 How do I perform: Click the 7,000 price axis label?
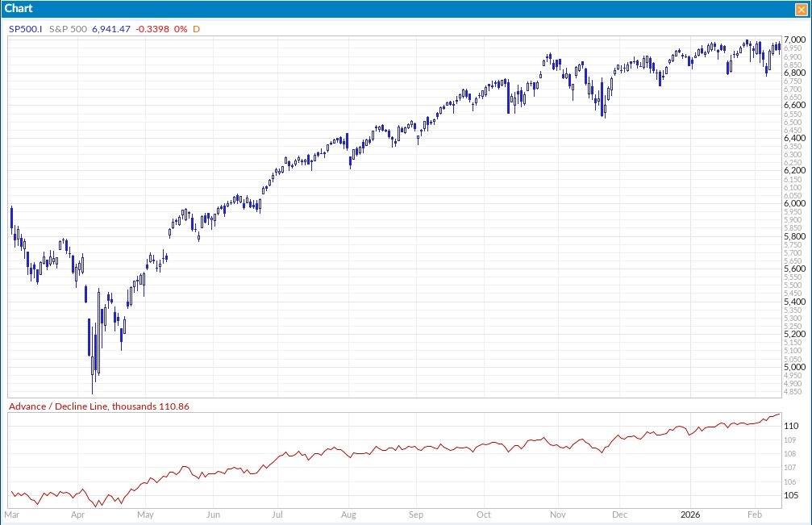794,40
